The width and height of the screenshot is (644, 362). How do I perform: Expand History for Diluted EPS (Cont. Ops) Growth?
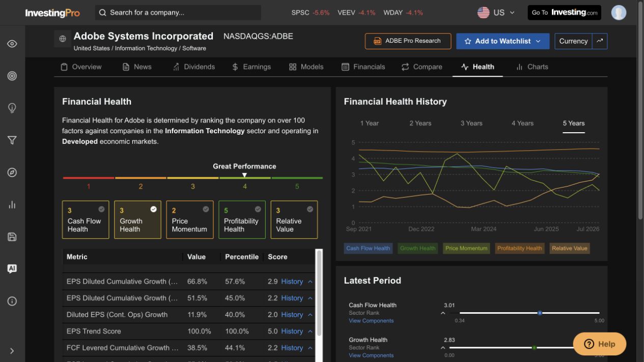click(x=296, y=315)
